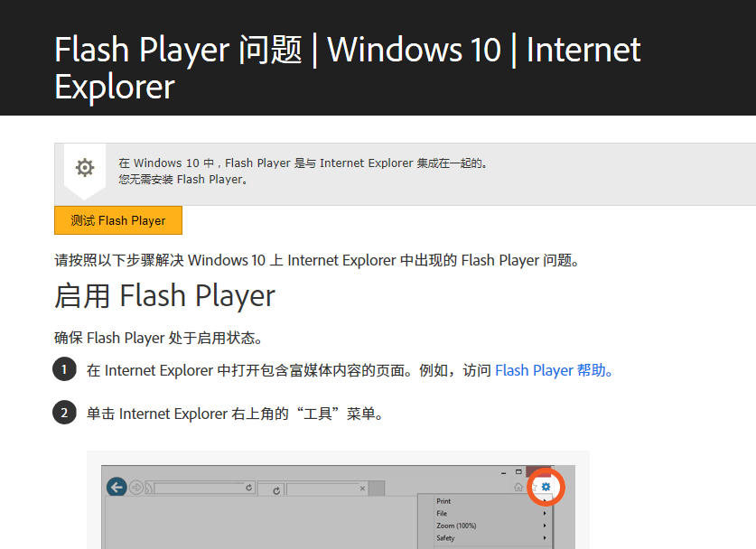Click the text 您无需安装 Flash Player。
This screenshot has width=756, height=549.
183,180
